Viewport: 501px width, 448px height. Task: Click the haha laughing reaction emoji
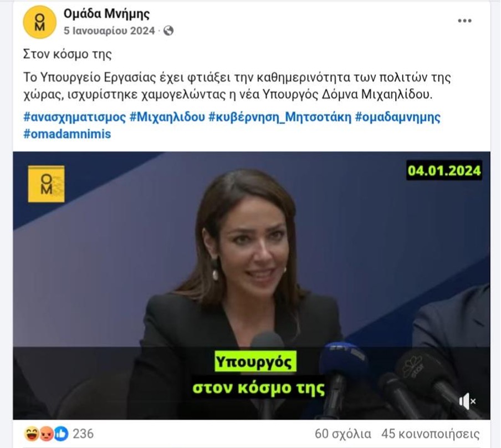point(31,434)
